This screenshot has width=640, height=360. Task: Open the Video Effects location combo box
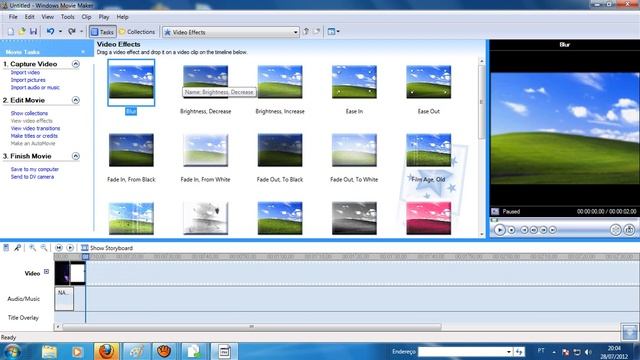[231, 32]
